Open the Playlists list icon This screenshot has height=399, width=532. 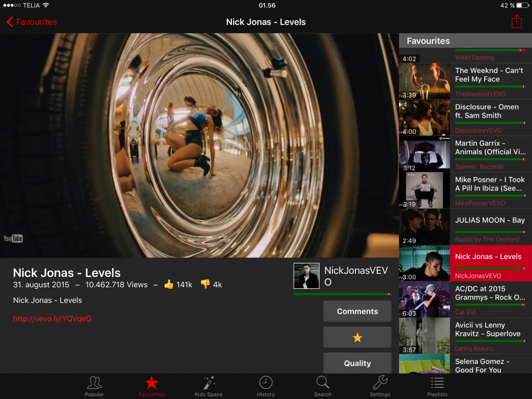click(437, 383)
